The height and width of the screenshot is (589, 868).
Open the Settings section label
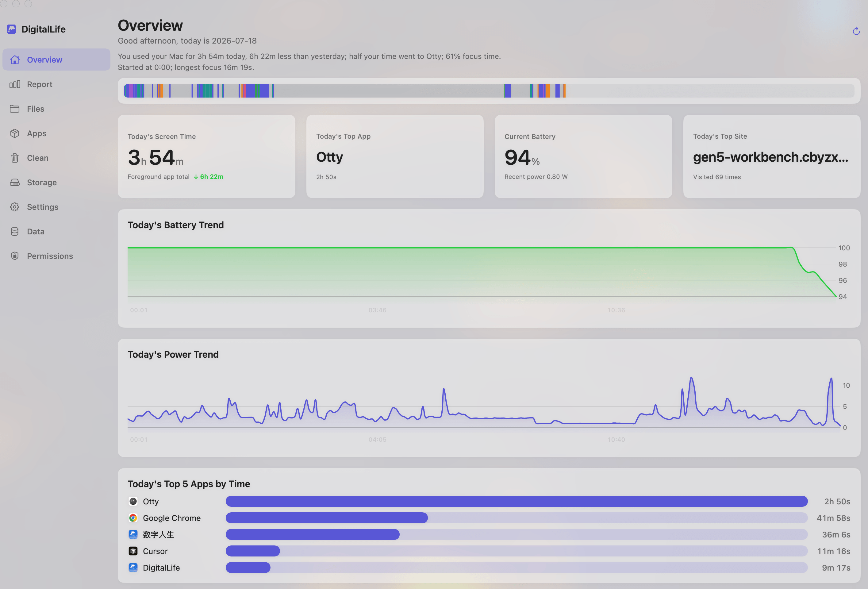tap(43, 207)
